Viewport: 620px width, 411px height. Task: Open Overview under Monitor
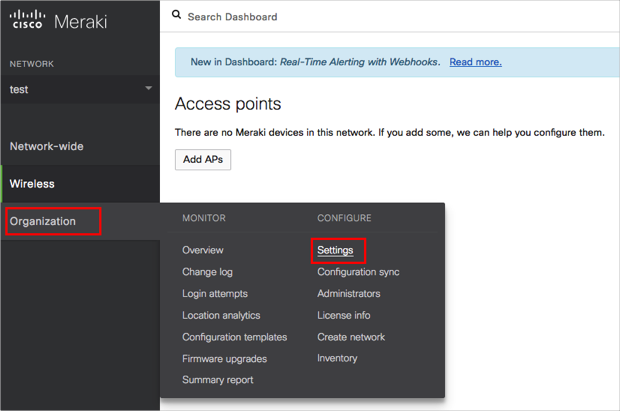203,250
